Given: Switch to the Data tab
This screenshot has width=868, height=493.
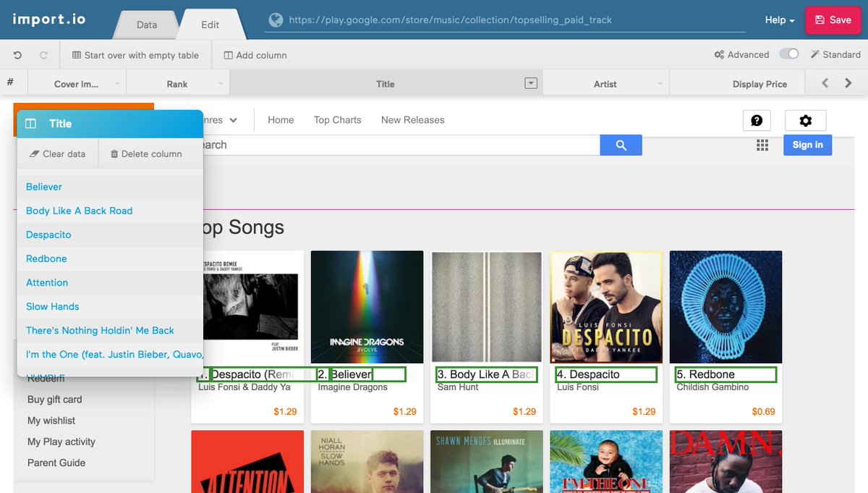Looking at the screenshot, I should coord(147,25).
